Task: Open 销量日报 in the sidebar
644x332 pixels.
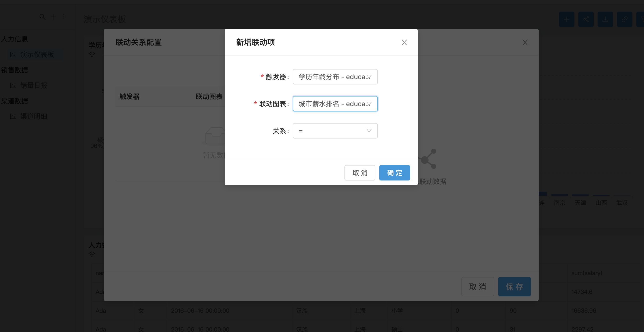Action: coord(34,85)
